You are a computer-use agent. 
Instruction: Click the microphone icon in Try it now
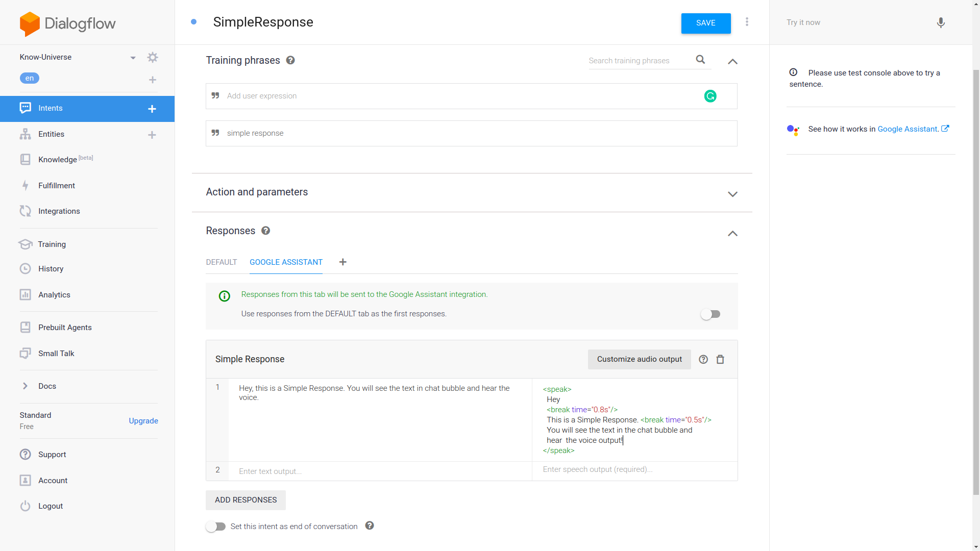pos(941,23)
